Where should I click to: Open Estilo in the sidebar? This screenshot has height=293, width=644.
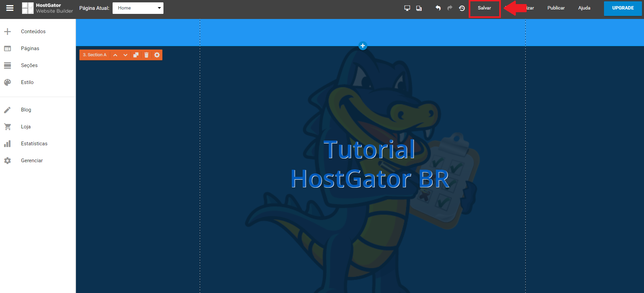[27, 82]
